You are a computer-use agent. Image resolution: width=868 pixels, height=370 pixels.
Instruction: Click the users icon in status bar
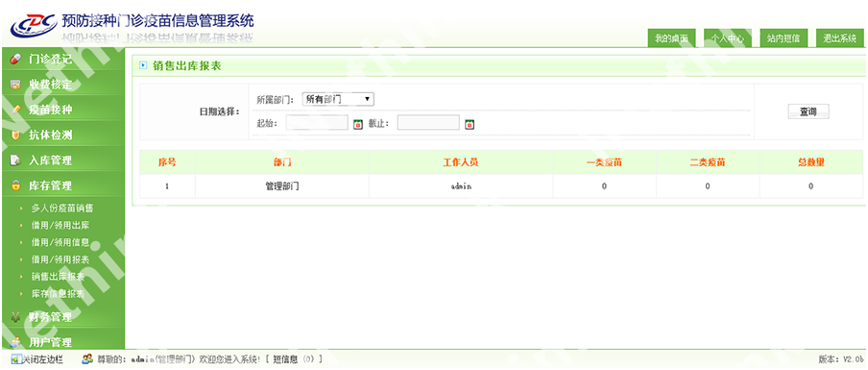click(87, 359)
